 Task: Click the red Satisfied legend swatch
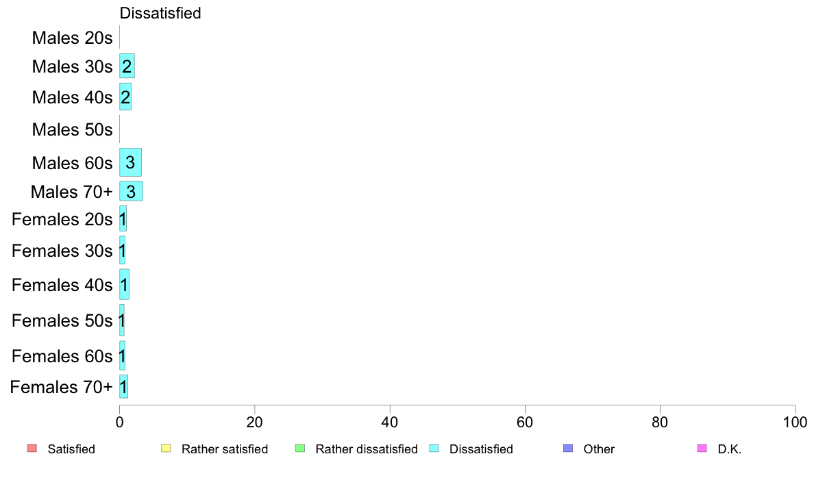click(x=32, y=448)
